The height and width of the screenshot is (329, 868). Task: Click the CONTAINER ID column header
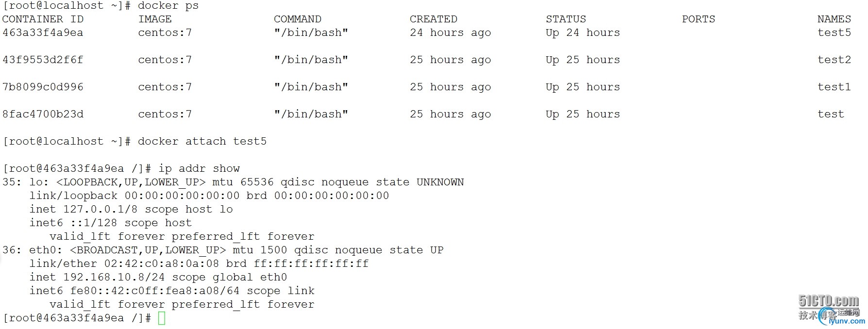(43, 19)
